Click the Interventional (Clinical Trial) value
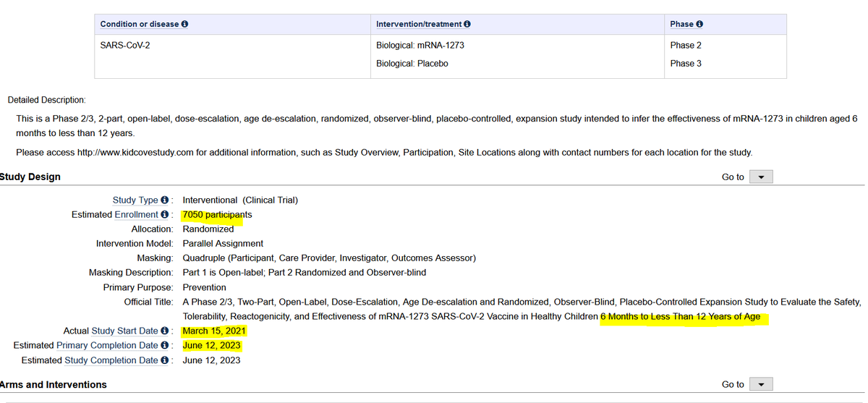The width and height of the screenshot is (868, 403). point(240,200)
